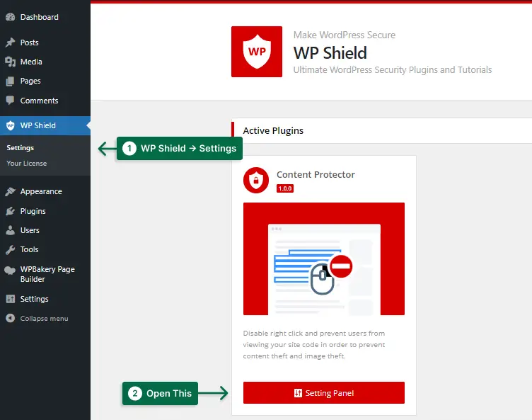Click the Tools wrench icon
The height and width of the screenshot is (420, 532).
(x=10, y=249)
